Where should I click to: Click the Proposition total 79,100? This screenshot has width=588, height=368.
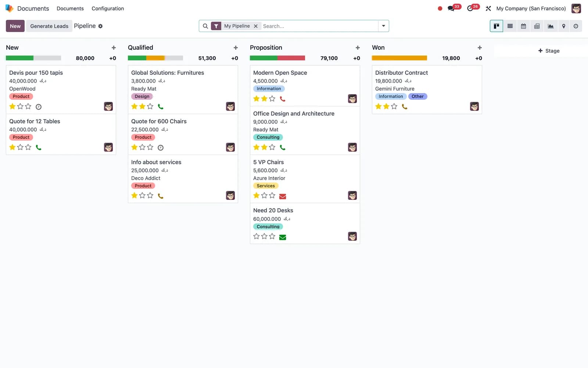point(329,58)
